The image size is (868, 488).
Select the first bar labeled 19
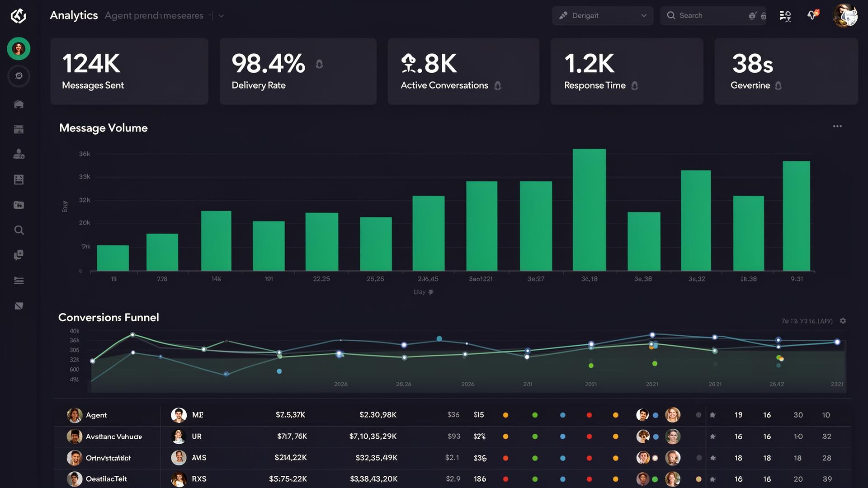[113, 258]
